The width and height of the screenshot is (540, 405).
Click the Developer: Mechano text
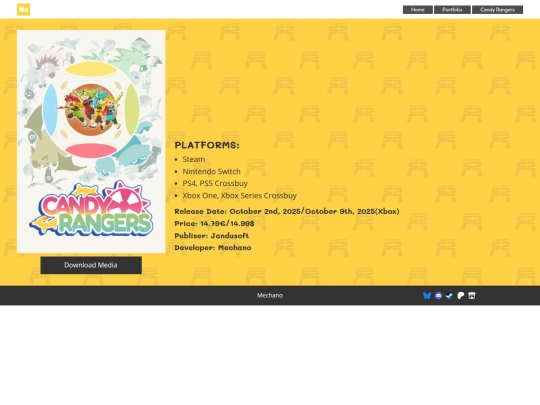[213, 248]
